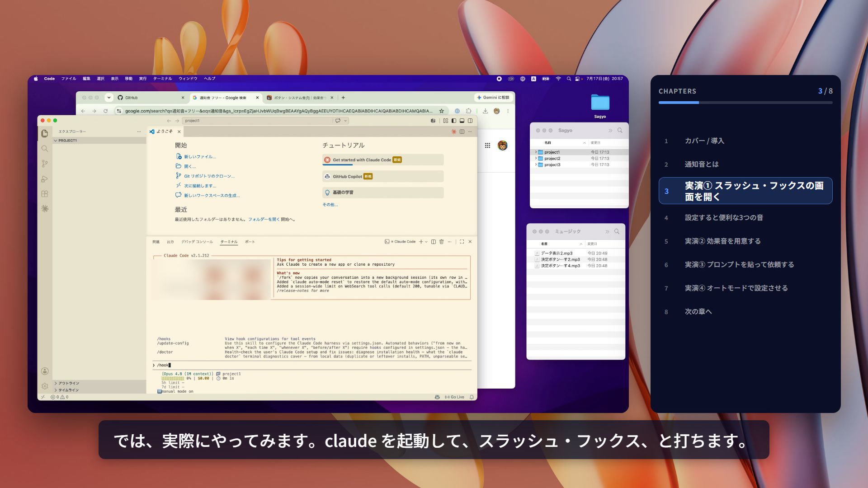Open the ファイル menu in the menu bar
Viewport: 868px width, 488px height.
[69, 79]
